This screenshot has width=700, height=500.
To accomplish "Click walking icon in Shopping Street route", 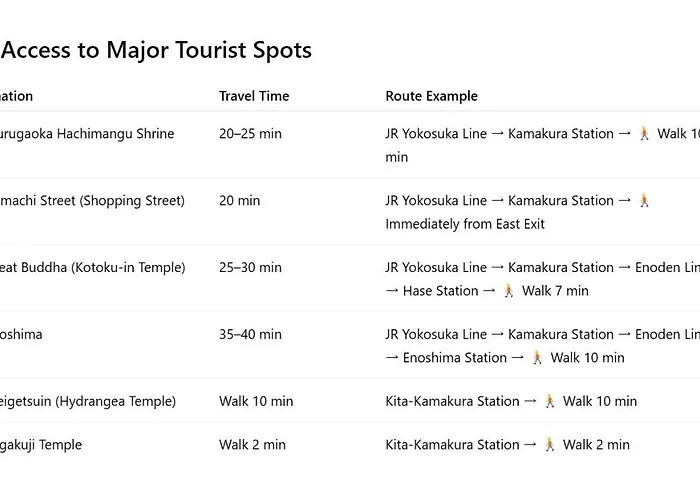I will (644, 200).
